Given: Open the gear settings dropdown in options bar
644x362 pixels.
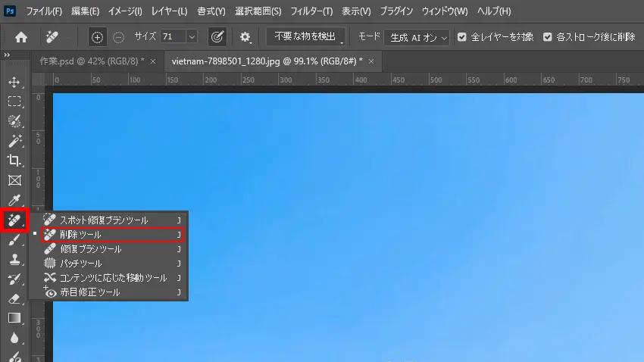Looking at the screenshot, I should click(245, 36).
